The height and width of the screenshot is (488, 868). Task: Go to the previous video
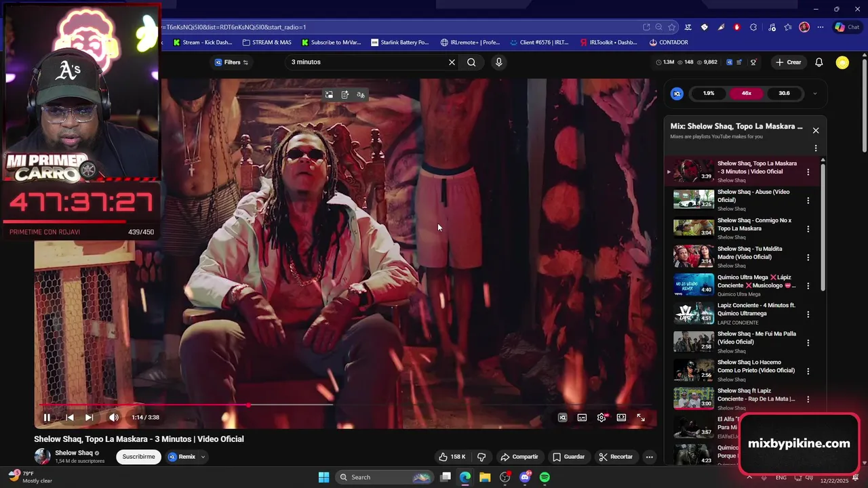69,418
